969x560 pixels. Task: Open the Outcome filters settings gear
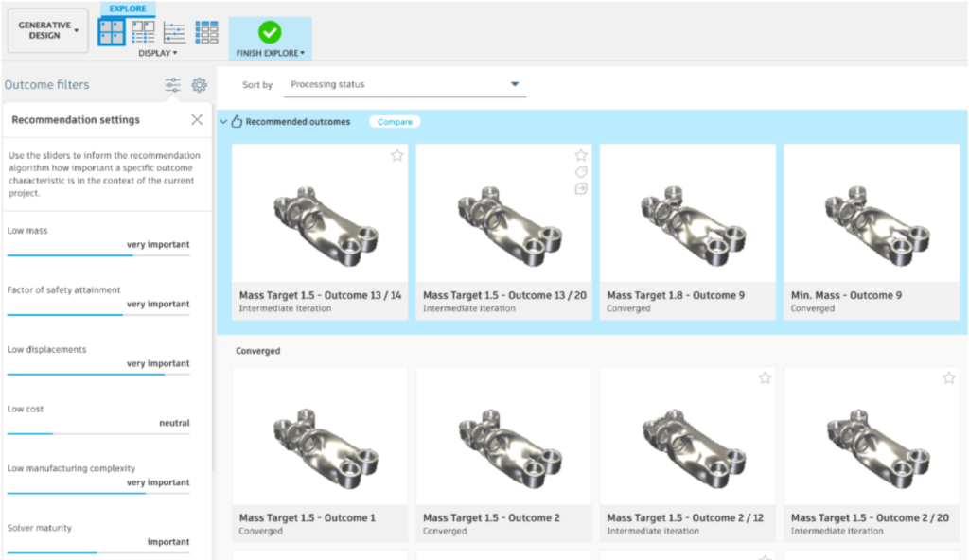(x=198, y=84)
